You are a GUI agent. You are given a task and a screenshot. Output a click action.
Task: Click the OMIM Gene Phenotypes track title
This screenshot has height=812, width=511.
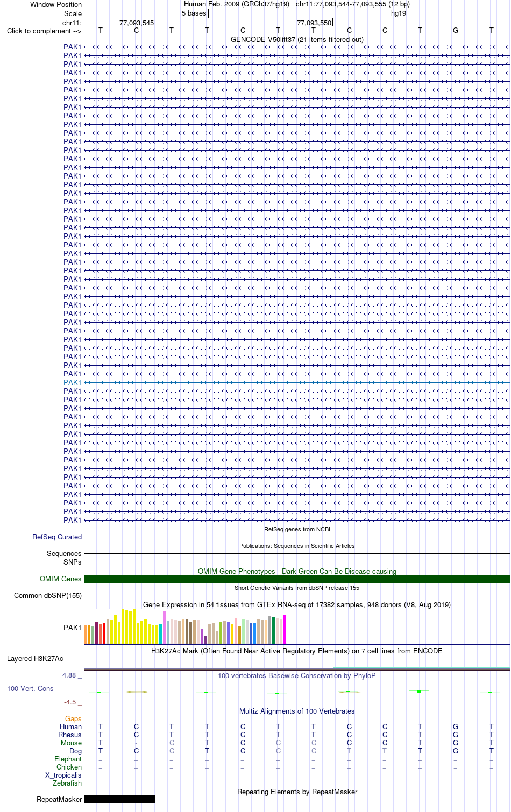(297, 571)
